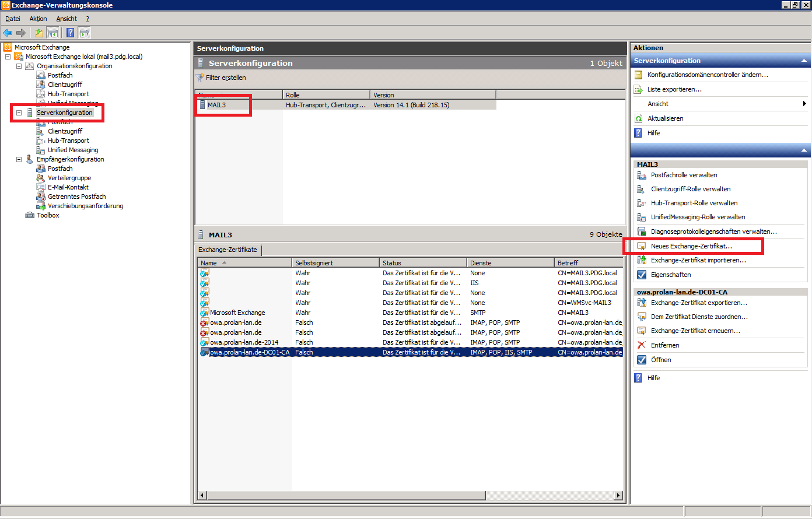Open the Aktion menu

[38, 19]
